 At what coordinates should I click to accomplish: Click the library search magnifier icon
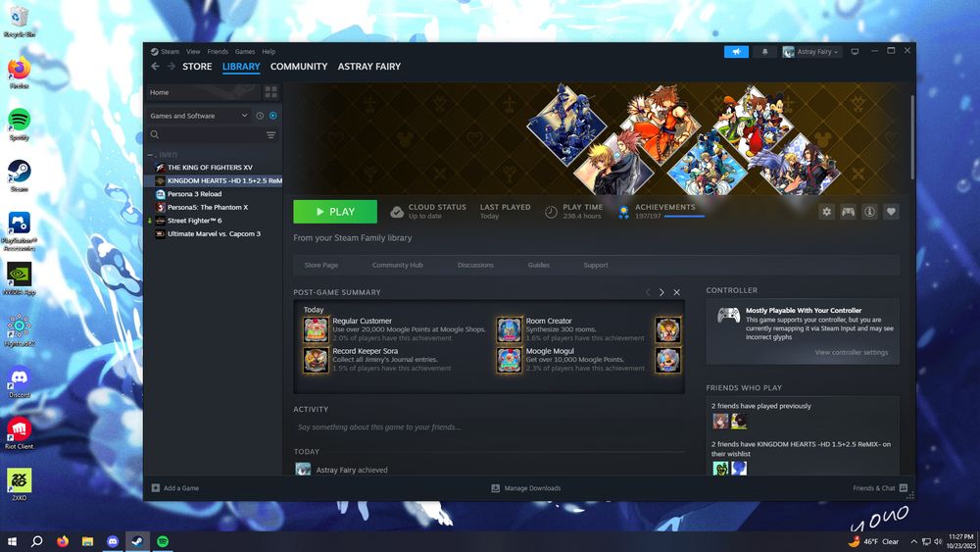(155, 134)
